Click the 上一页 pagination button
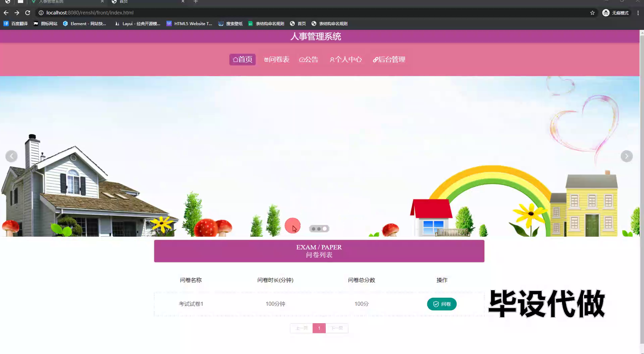Viewport: 644px width, 354px height. tap(302, 328)
